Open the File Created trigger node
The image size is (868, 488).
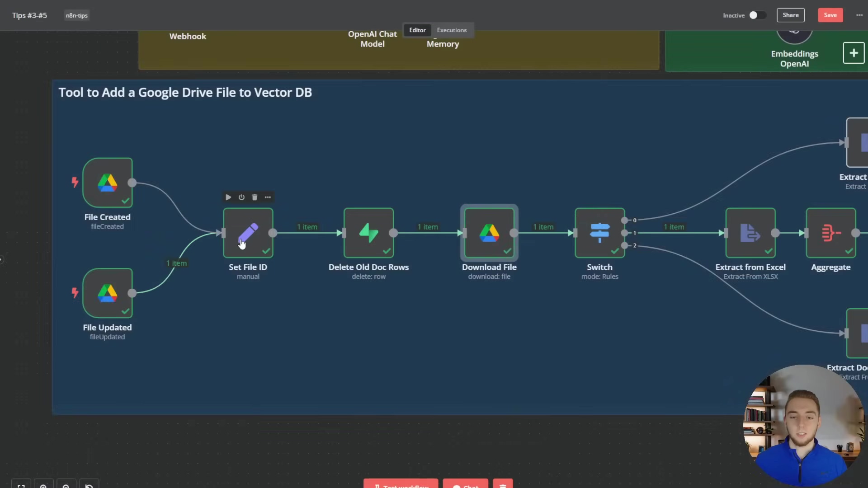click(x=107, y=183)
